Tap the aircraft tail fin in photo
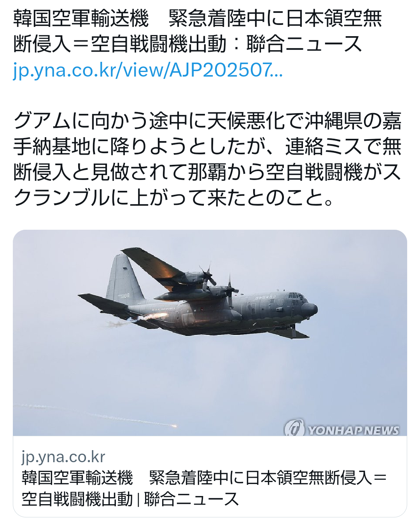Image resolution: width=420 pixels, height=524 pixels. tap(124, 278)
